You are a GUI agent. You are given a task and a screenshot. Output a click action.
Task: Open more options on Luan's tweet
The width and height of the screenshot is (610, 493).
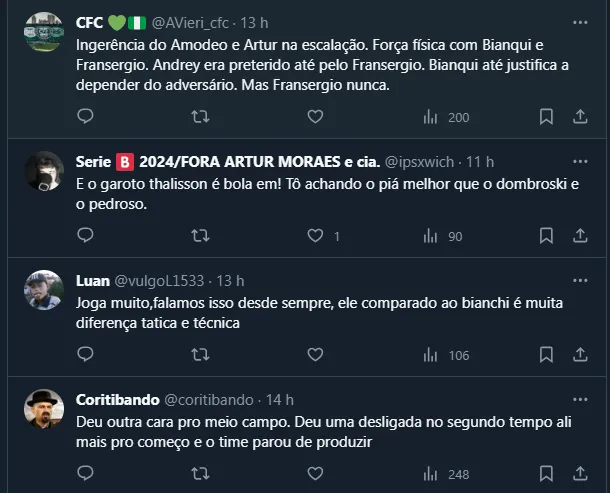[580, 279]
